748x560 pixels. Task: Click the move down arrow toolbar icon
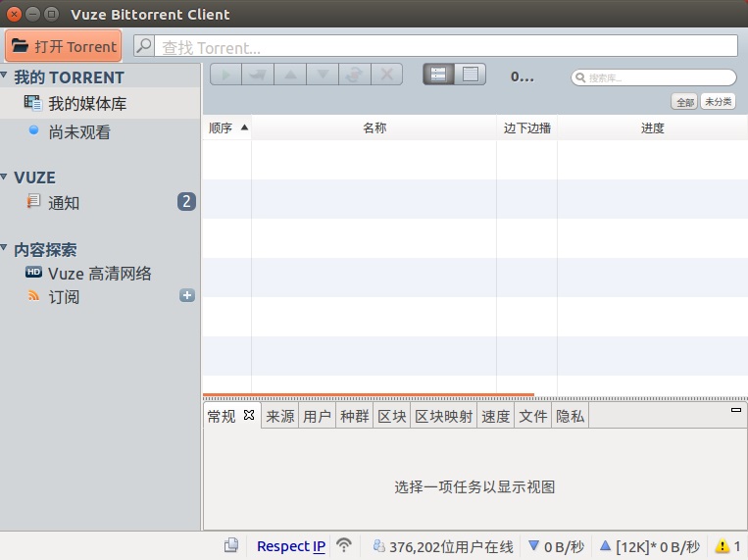323,75
